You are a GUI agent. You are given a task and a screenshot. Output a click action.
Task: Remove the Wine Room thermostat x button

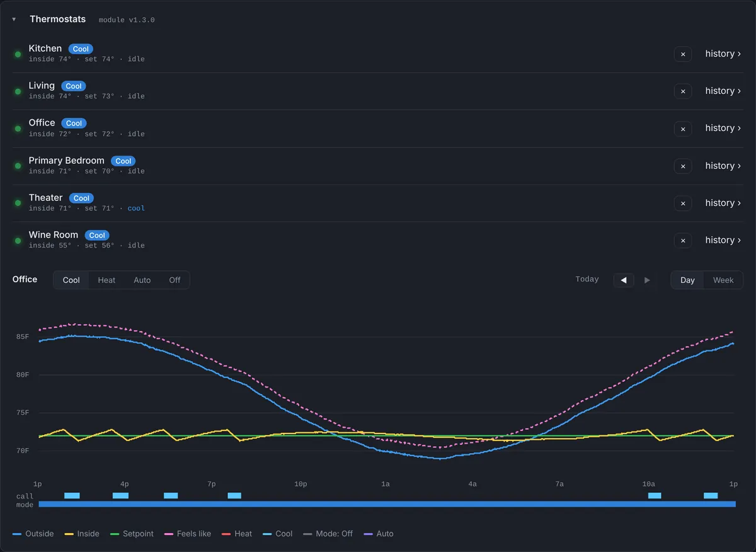[683, 241]
